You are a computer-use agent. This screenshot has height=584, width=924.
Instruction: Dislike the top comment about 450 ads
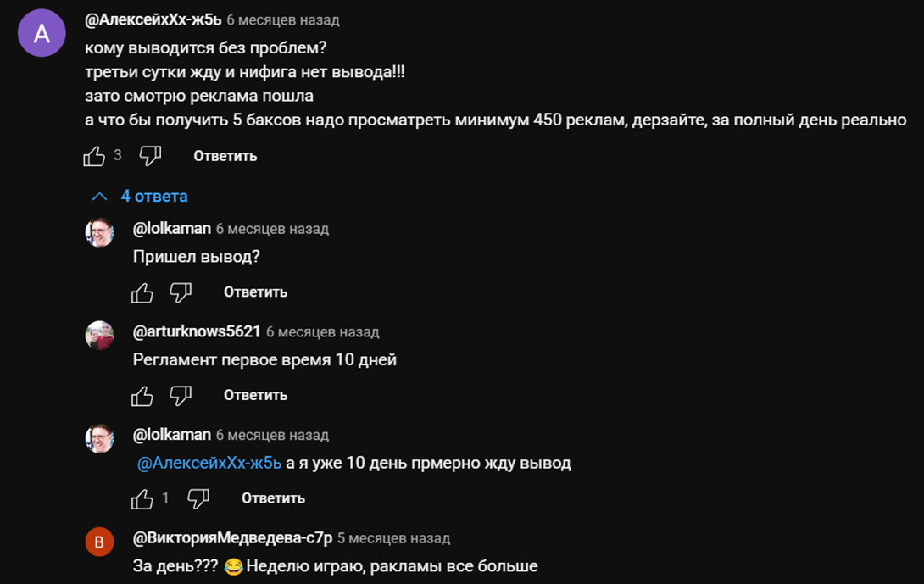[x=150, y=156]
